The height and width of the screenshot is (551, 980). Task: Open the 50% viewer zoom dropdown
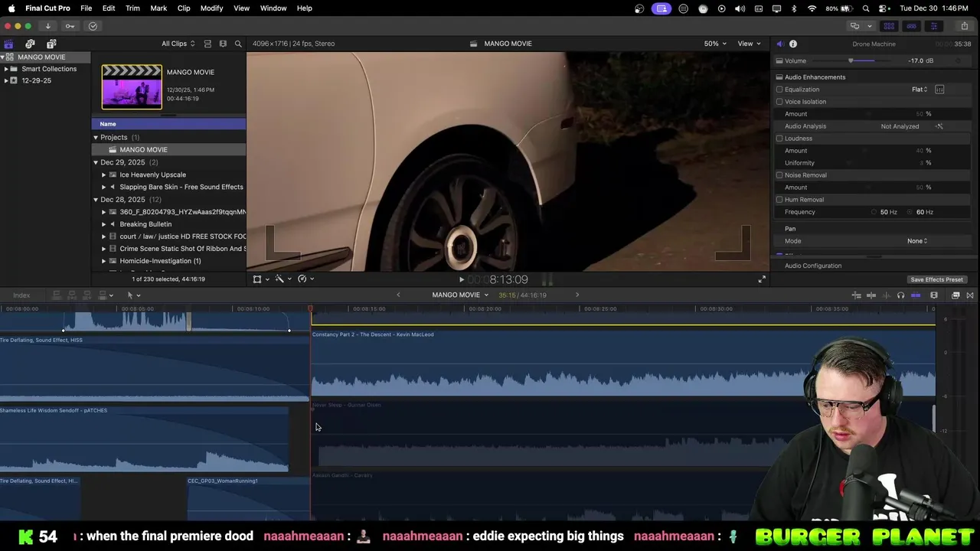point(716,44)
